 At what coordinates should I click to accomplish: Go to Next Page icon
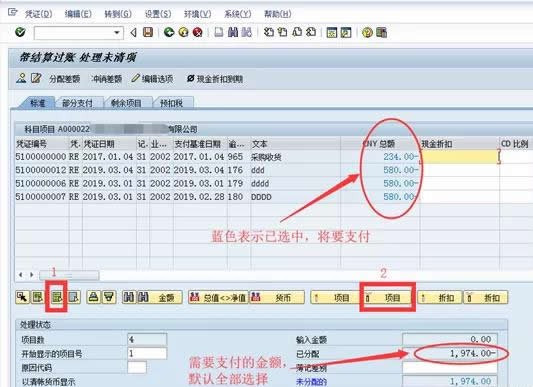297,33
